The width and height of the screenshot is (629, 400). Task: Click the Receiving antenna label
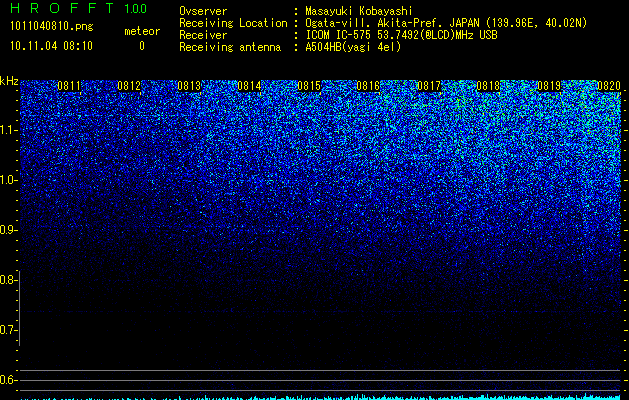pos(230,47)
